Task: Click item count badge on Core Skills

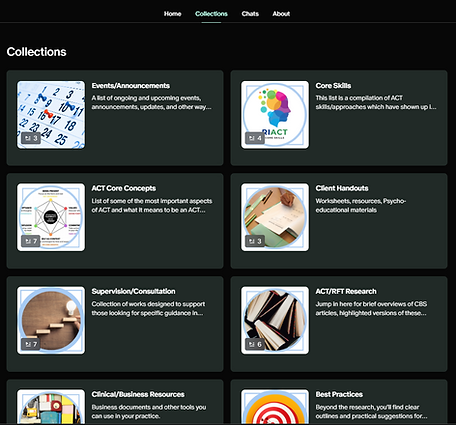Action: point(255,138)
